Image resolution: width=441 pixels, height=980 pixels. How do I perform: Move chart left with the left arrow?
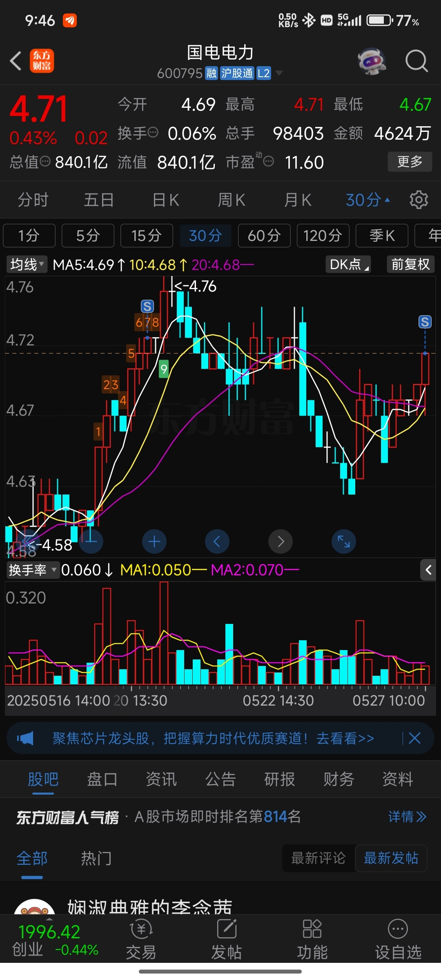(217, 541)
